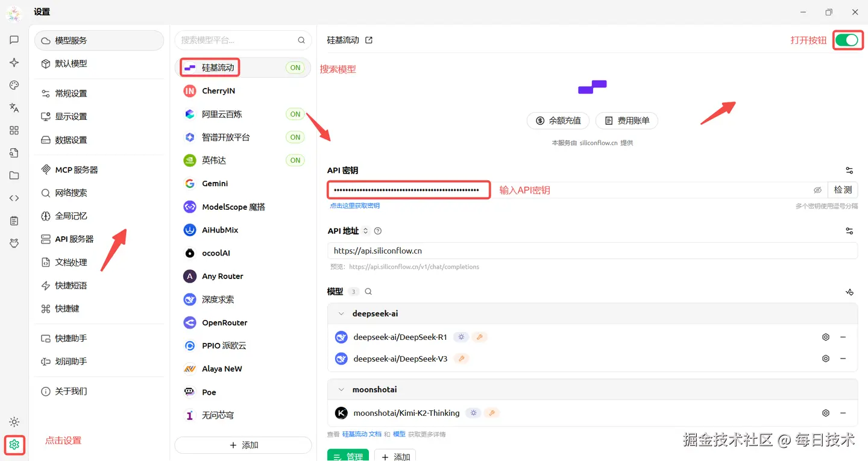Open the notes clipboard icon in left rail
Viewport: 868px width, 461px height.
(14, 221)
